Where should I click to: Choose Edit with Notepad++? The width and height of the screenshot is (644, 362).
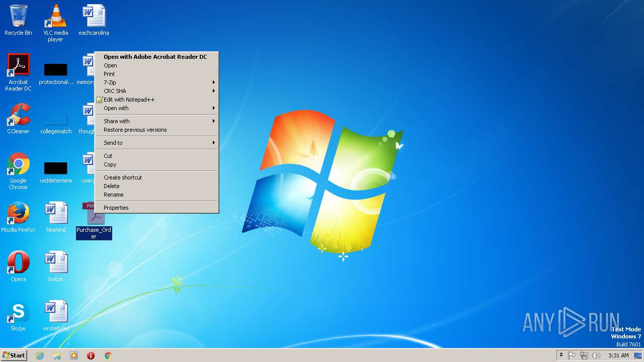click(x=157, y=100)
